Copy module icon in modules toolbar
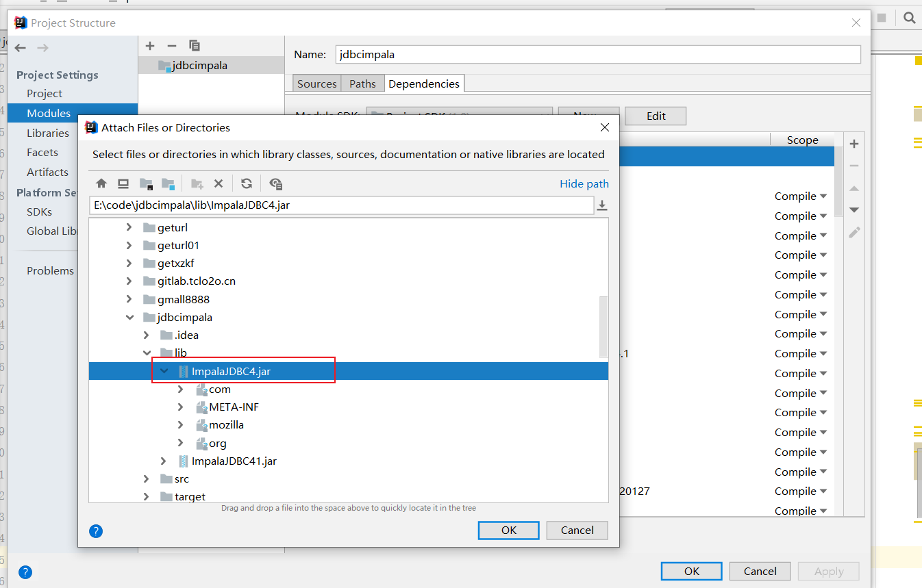 coord(195,46)
